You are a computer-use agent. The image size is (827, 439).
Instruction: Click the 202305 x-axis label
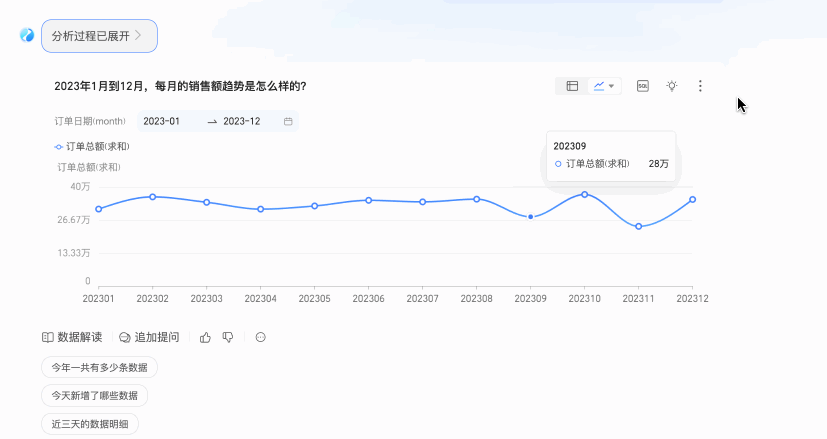coord(314,299)
